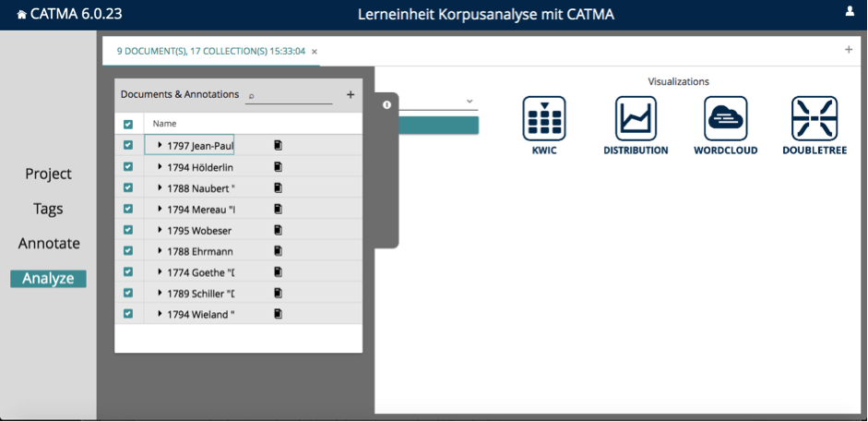Expand the 1774 Goethe tree row
The width and height of the screenshot is (868, 422).
pos(160,271)
